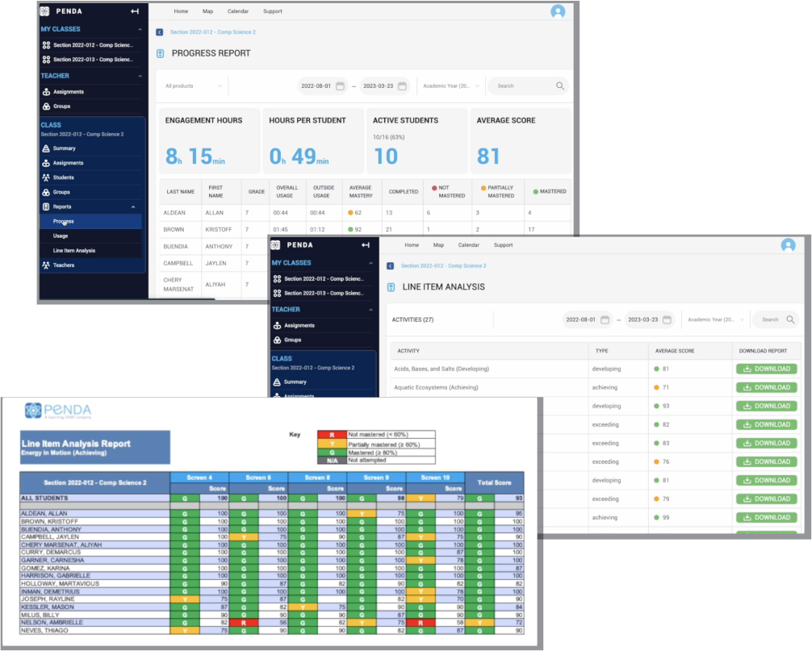Collapse sidebar using the Penda arrow icon
The width and height of the screenshot is (812, 651).
coord(135,10)
